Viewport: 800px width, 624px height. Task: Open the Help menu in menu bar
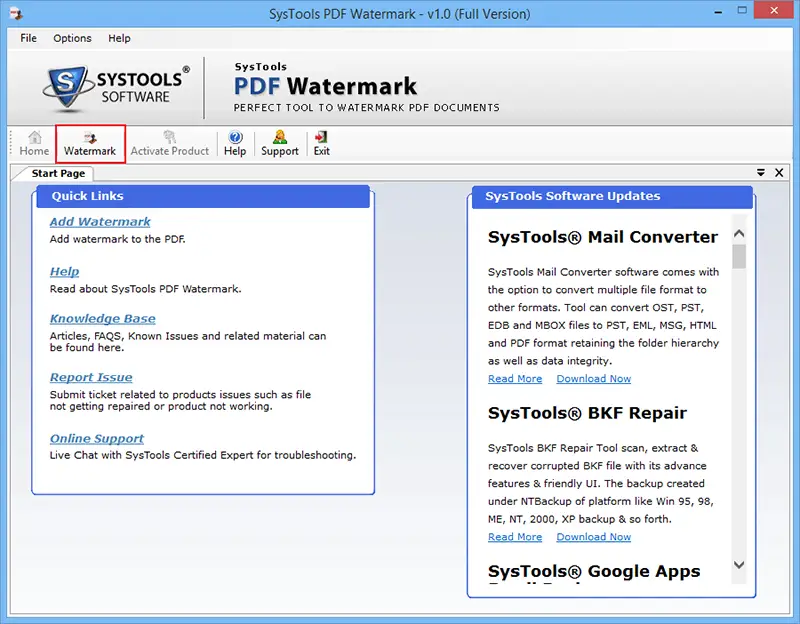(x=119, y=38)
